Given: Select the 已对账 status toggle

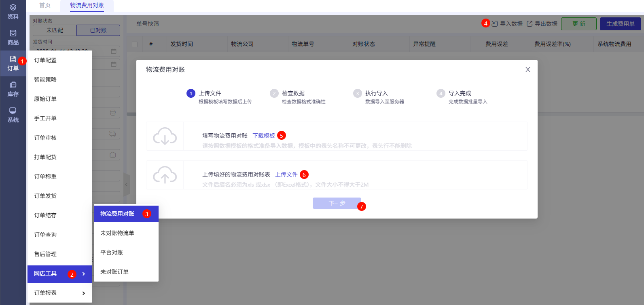Looking at the screenshot, I should click(98, 30).
